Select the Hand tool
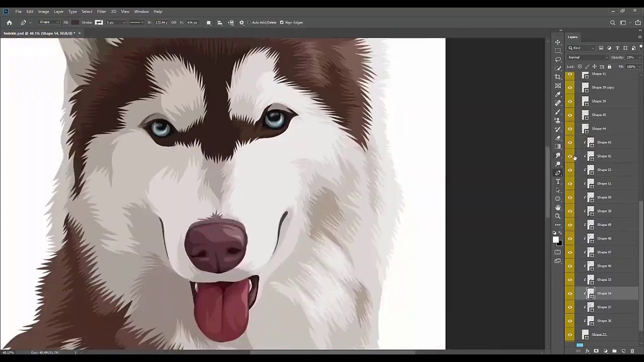This screenshot has width=644, height=362. (x=558, y=207)
